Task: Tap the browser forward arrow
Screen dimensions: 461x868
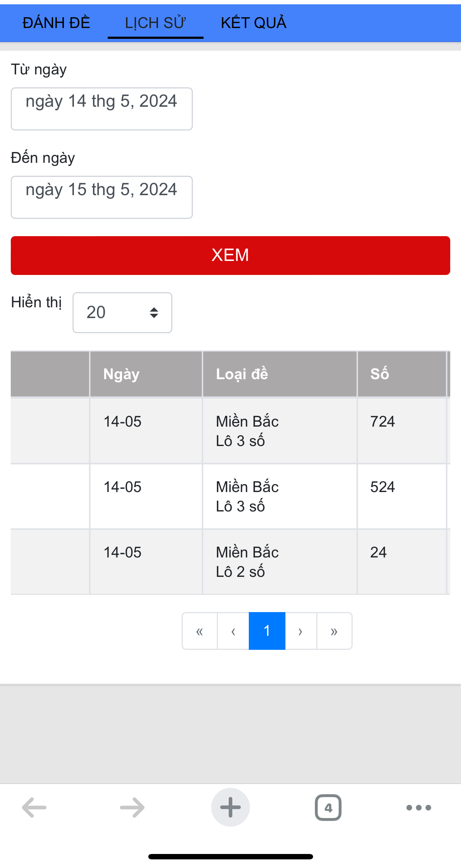Action: [132, 807]
